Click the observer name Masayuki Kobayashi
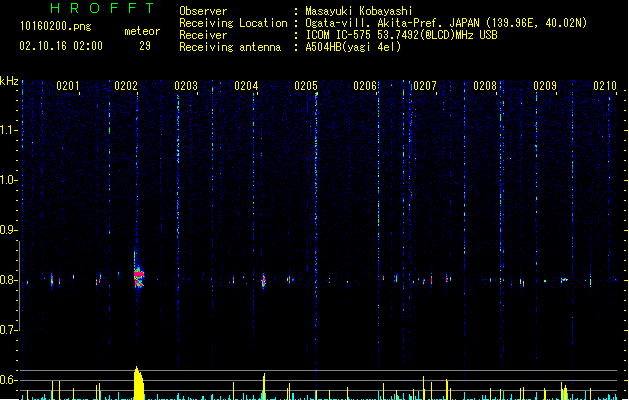This screenshot has width=629, height=400. pos(359,11)
